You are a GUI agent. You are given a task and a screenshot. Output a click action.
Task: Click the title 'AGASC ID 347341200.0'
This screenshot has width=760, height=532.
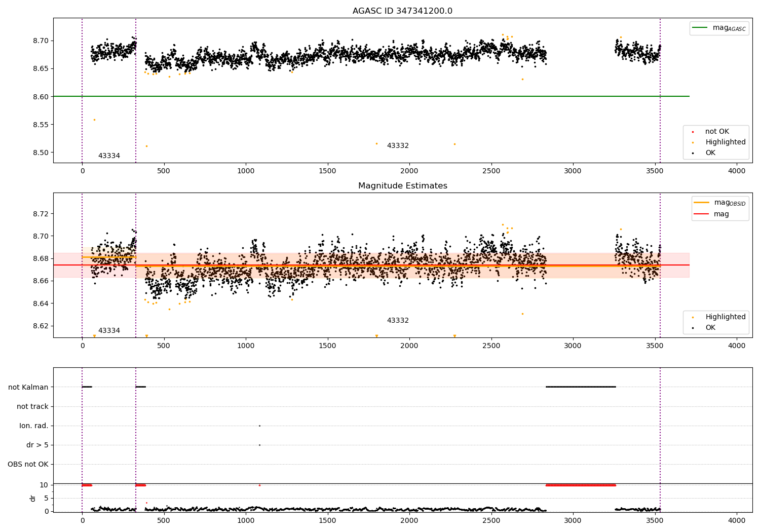[402, 11]
